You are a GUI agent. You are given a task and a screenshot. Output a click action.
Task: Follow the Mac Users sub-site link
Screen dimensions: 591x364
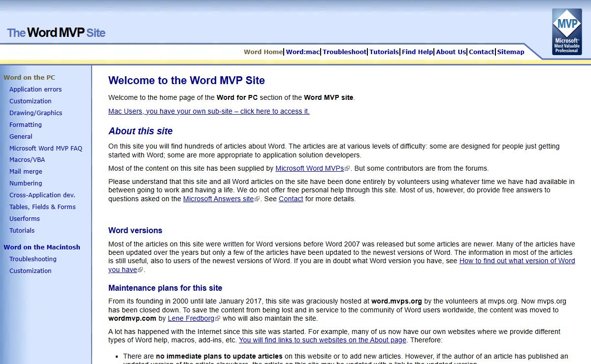click(x=209, y=111)
